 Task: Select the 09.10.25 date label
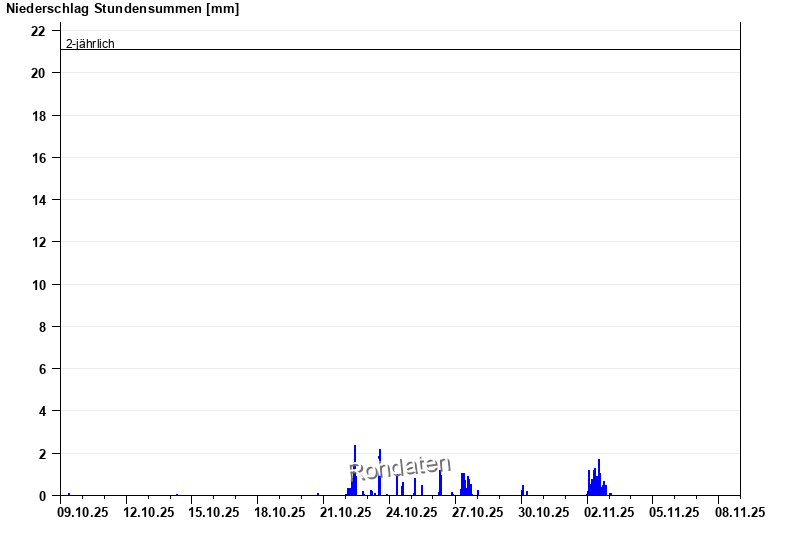coord(82,512)
